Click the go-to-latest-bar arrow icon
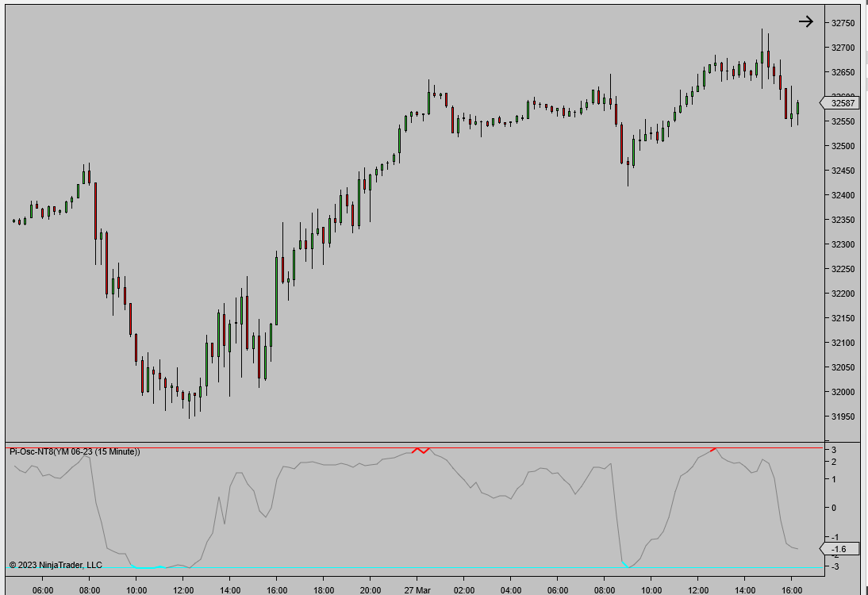The width and height of the screenshot is (868, 595). click(x=807, y=21)
